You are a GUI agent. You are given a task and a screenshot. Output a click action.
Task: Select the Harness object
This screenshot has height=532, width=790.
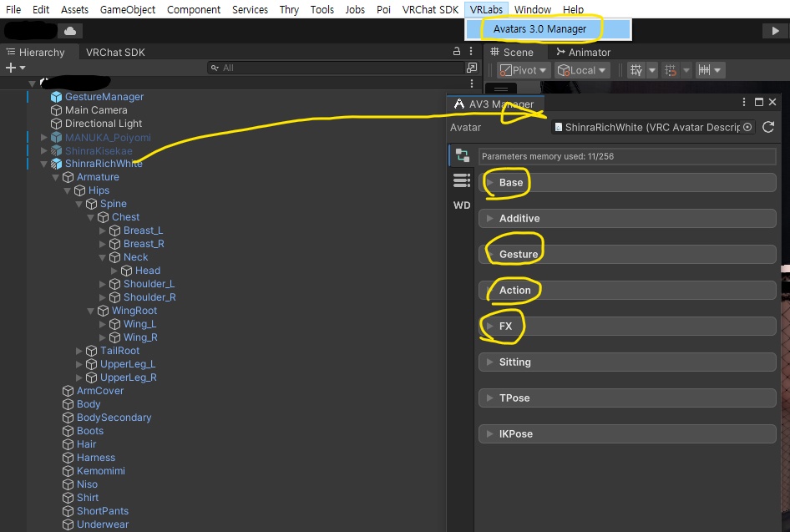coord(96,458)
